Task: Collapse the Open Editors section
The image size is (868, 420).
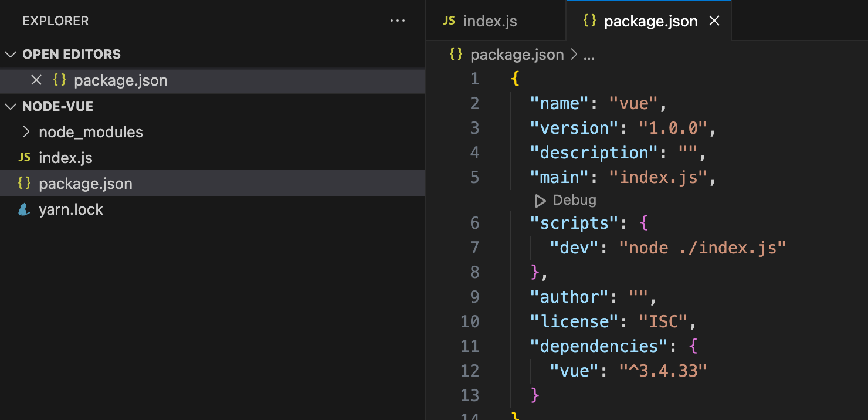Action: pyautogui.click(x=11, y=55)
